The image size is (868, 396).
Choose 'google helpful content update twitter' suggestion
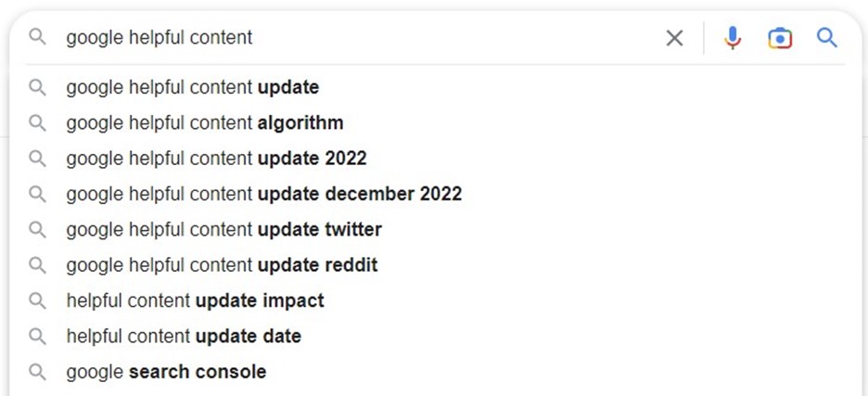(436, 229)
